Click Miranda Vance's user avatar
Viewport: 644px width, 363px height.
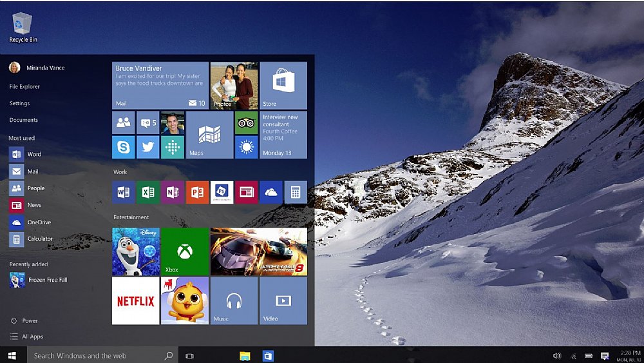(x=15, y=68)
